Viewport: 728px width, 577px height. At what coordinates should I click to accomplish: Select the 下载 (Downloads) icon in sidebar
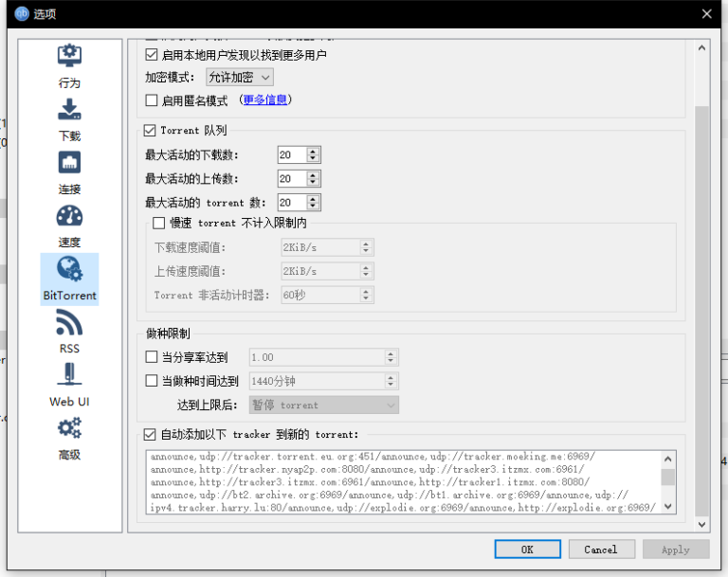tap(69, 108)
